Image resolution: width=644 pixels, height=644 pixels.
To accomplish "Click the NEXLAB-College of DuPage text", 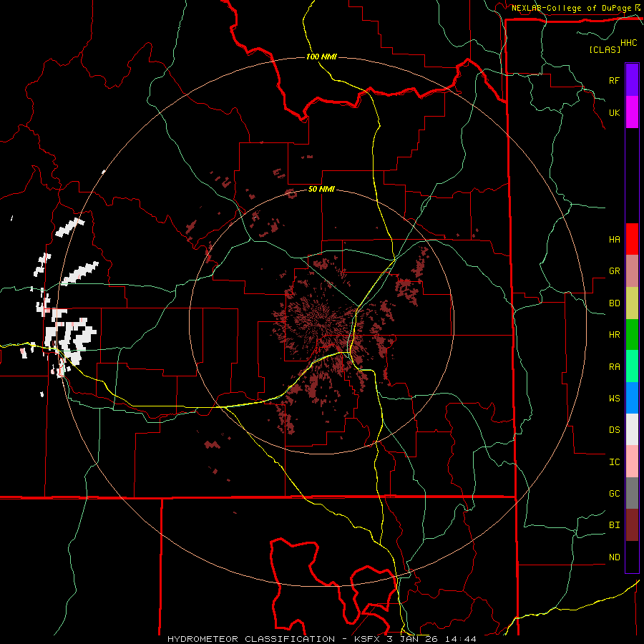I will tap(571, 8).
